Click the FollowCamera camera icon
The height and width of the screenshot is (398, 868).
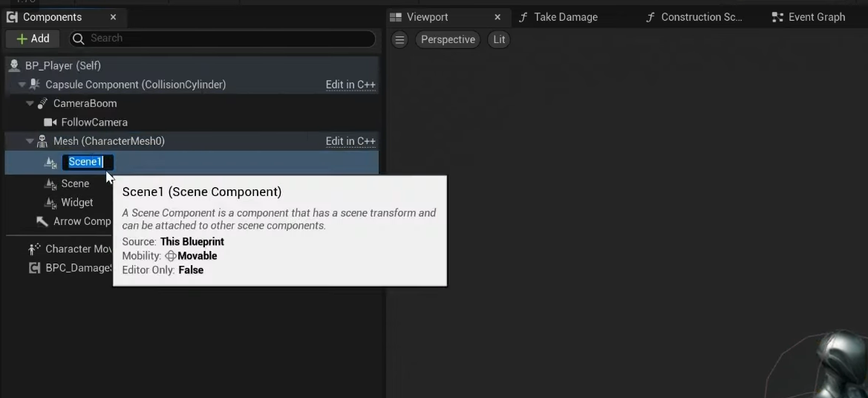[50, 123]
